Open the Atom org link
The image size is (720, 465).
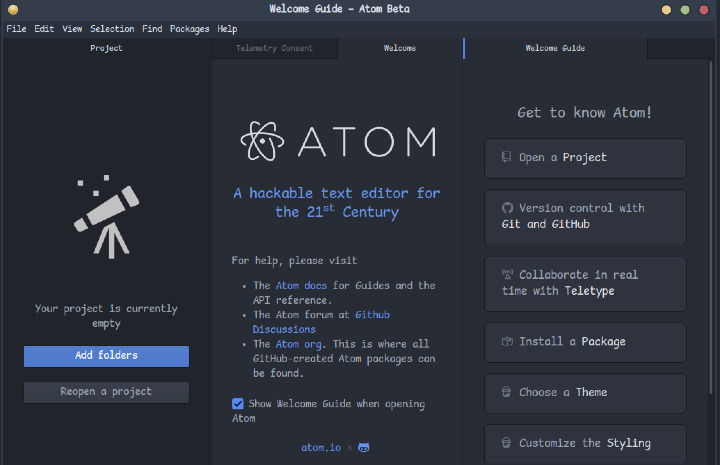(298, 344)
